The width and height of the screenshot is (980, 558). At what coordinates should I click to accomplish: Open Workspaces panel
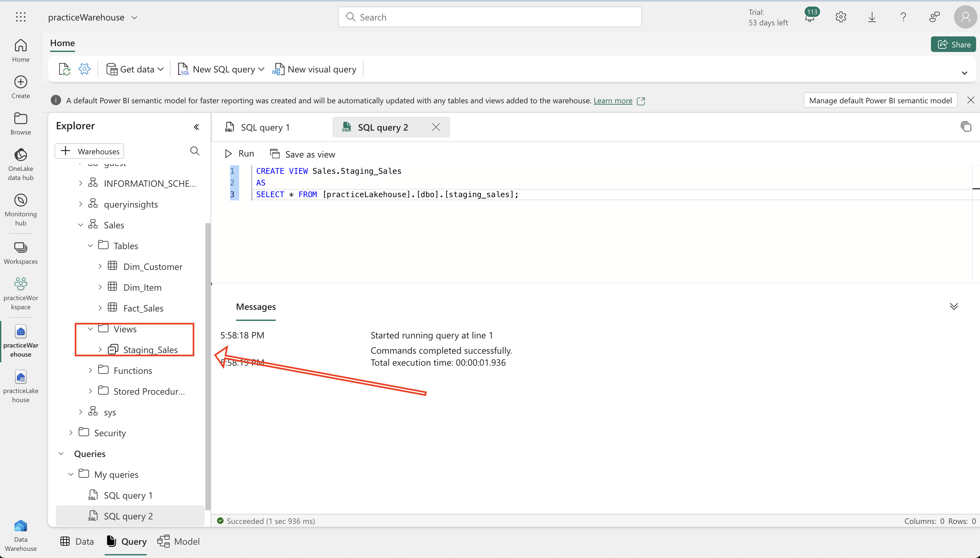pyautogui.click(x=21, y=253)
